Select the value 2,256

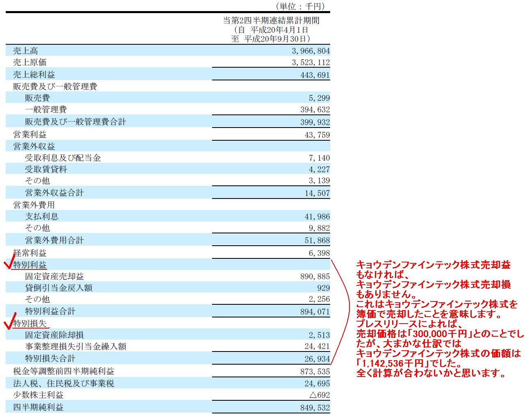320,299
